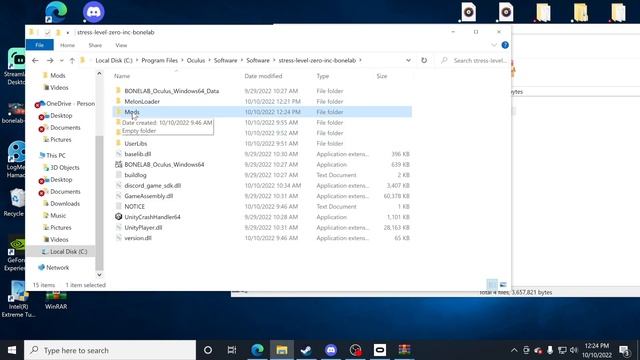This screenshot has height=360, width=640.
Task: Sort files by Type column
Action: [x=322, y=76]
